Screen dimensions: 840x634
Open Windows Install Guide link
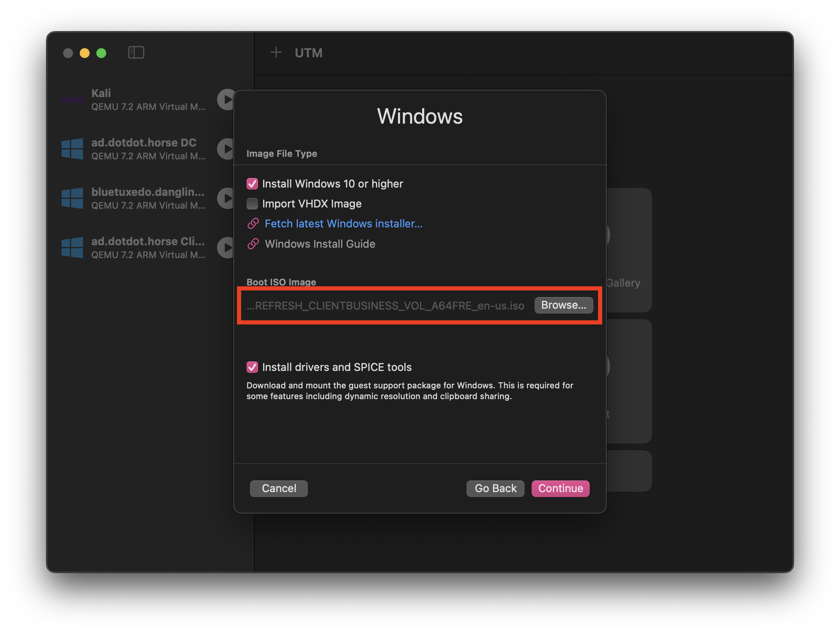point(320,244)
